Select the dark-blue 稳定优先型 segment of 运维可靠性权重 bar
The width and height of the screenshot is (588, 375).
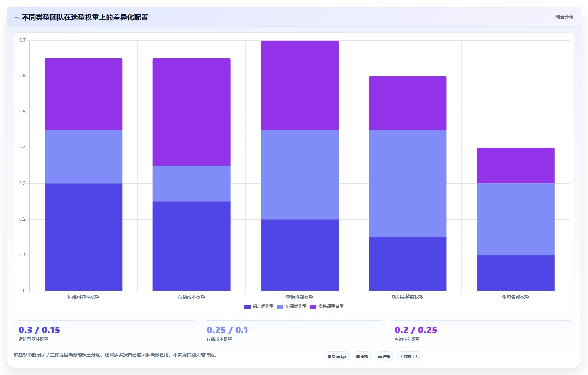coord(83,237)
